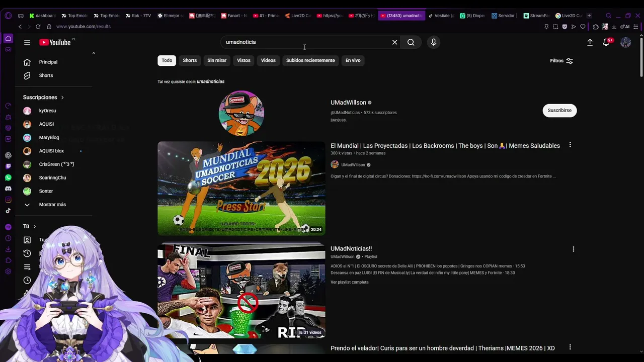Switch to the Servidor browser tab

(504, 16)
